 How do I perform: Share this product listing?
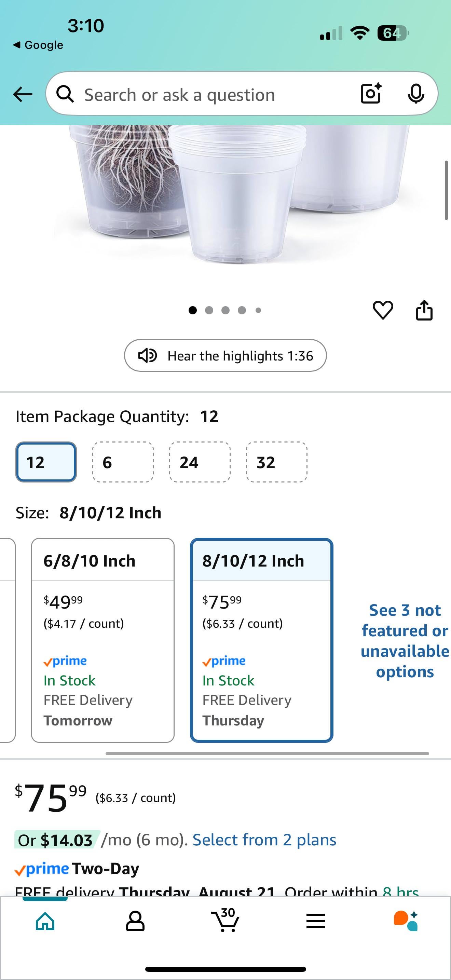pos(424,310)
